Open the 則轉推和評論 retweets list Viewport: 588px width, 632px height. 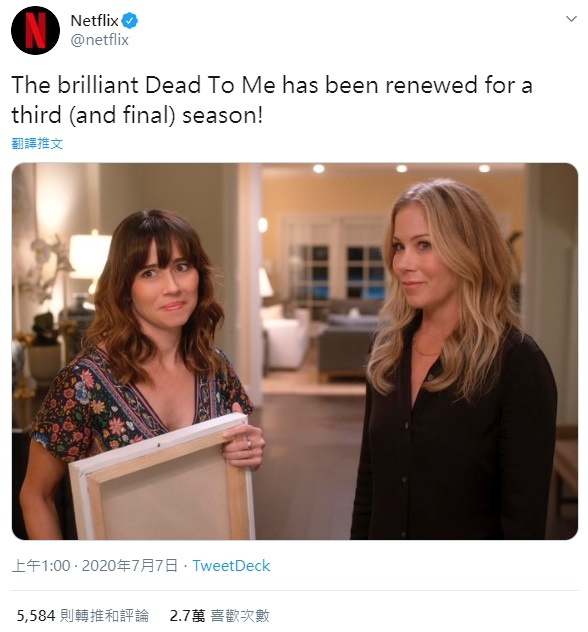tap(104, 615)
